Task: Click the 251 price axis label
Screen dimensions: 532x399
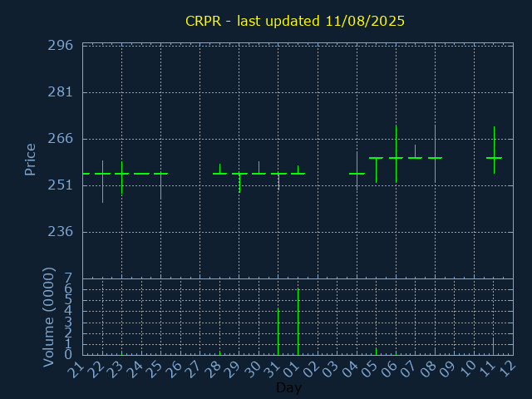Action: [60, 185]
